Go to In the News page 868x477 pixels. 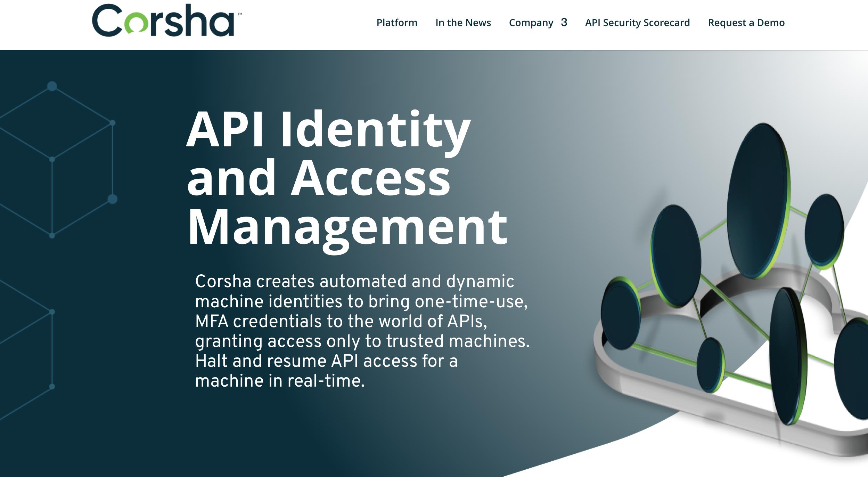tap(463, 23)
